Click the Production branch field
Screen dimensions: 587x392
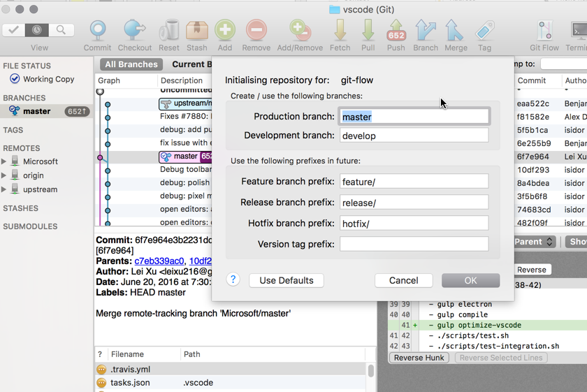click(414, 117)
